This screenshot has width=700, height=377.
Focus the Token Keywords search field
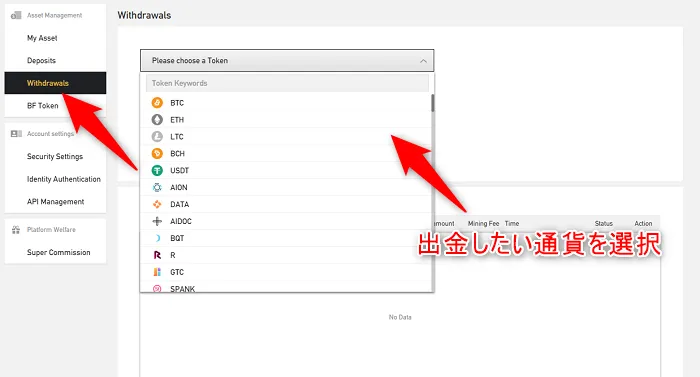click(287, 83)
